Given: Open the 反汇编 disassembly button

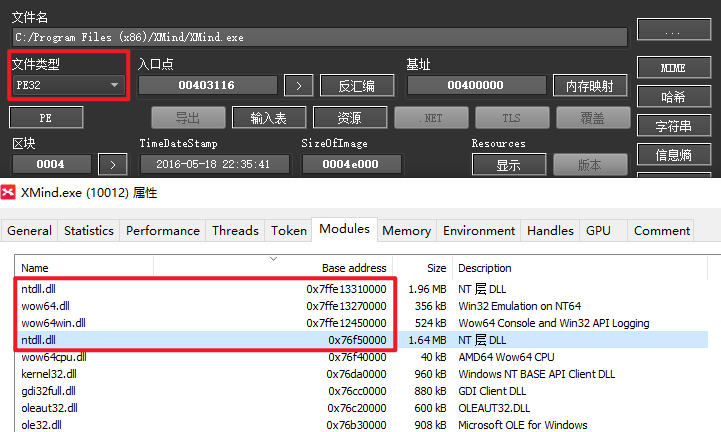Looking at the screenshot, I should (x=357, y=86).
